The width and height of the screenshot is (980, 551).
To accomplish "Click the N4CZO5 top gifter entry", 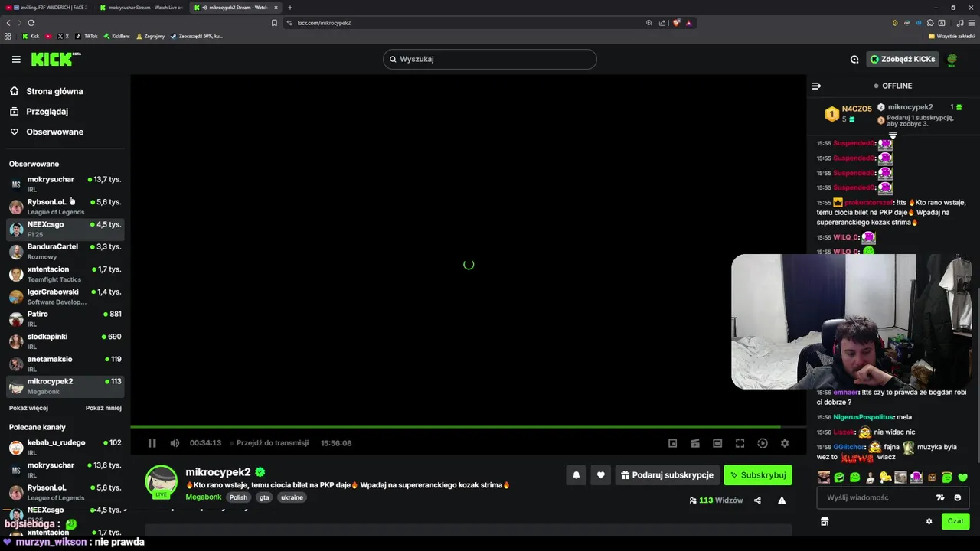I will coord(848,113).
